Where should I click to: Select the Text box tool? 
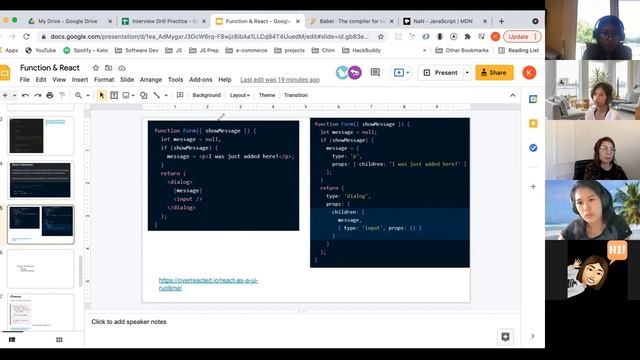tap(114, 95)
